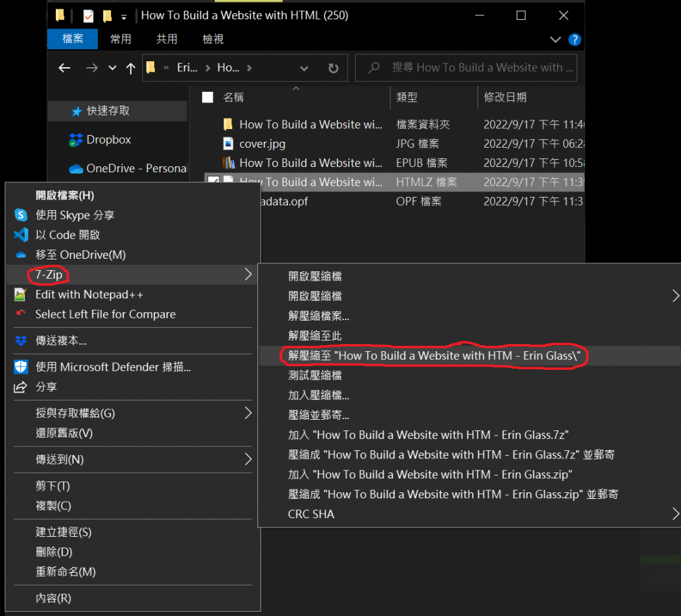Choose 解壓縮檔案... in the 7-Zip submenu

pyautogui.click(x=470, y=316)
